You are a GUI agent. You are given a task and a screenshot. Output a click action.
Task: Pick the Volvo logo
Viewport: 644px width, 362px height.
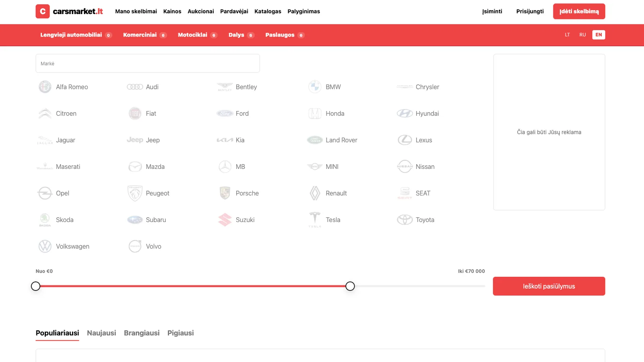(x=135, y=246)
